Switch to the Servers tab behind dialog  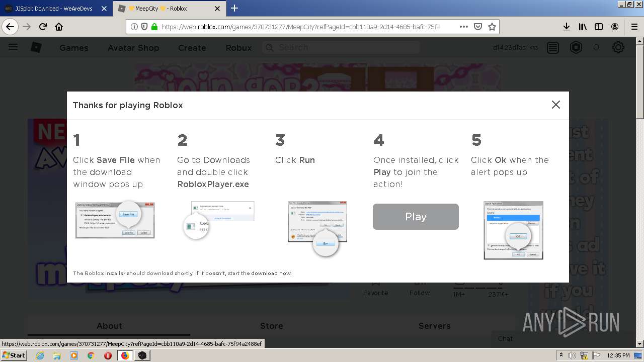[x=435, y=326]
